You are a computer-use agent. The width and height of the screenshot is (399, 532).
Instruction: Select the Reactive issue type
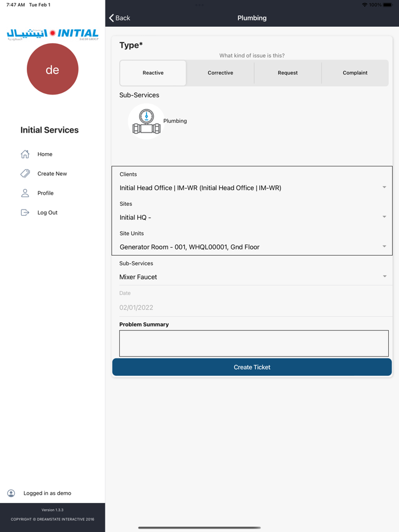click(x=153, y=73)
